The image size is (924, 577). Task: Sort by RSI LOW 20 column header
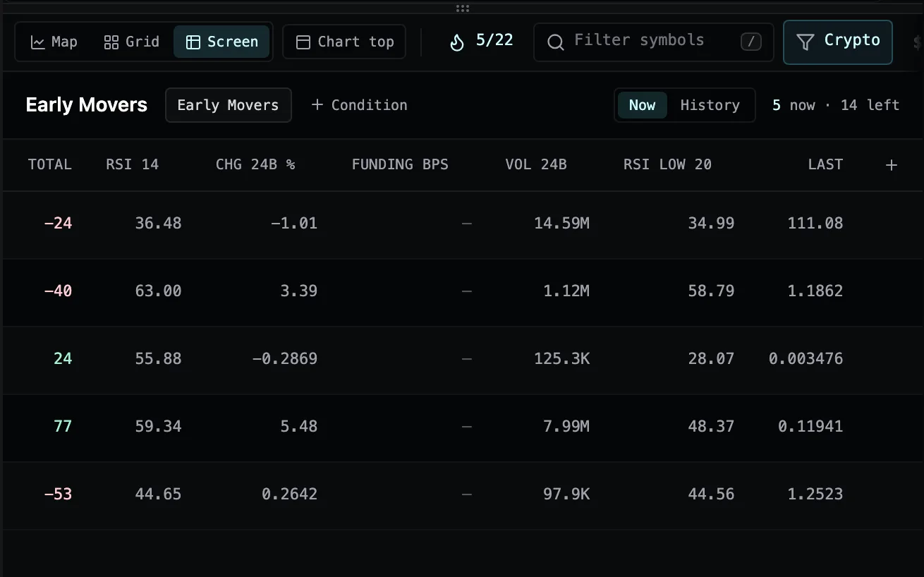[x=667, y=164]
